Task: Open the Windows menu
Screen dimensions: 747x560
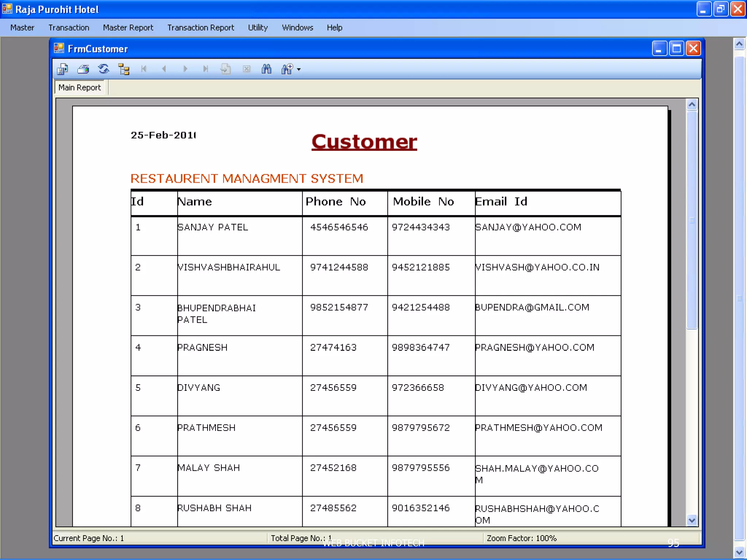Action: click(x=298, y=28)
